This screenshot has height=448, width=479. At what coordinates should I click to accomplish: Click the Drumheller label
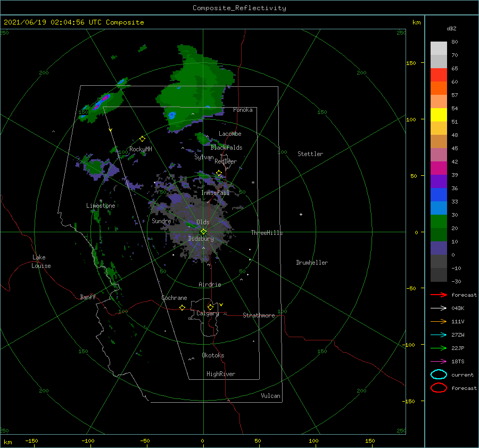pos(312,263)
